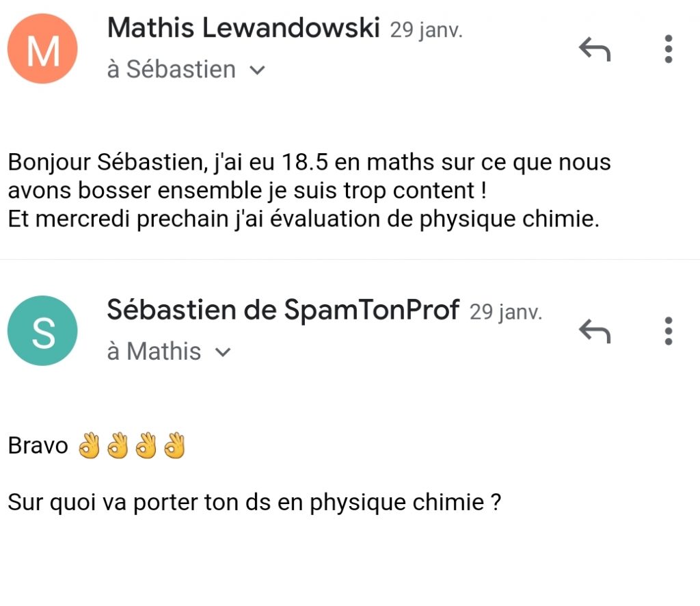Tap the teal S avatar of Sébastien
700x606 pixels.
[x=42, y=331]
